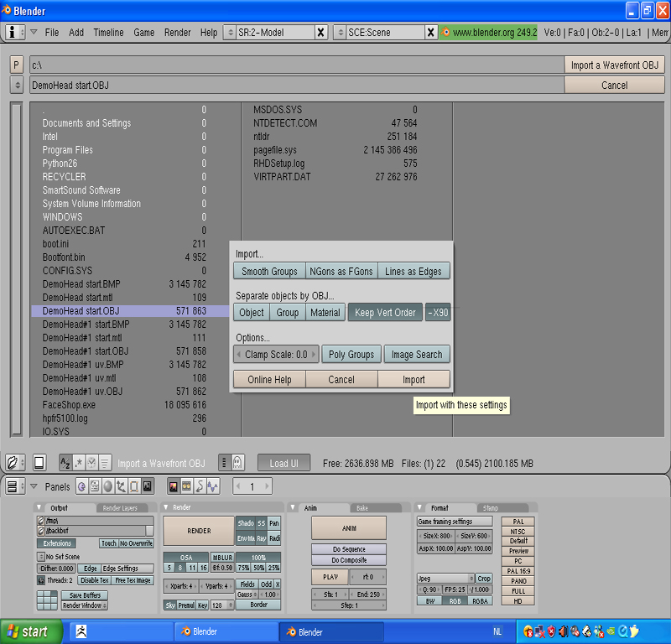Image resolution: width=671 pixels, height=644 pixels.
Task: Collapse the Render panel triangle
Action: pos(166,507)
